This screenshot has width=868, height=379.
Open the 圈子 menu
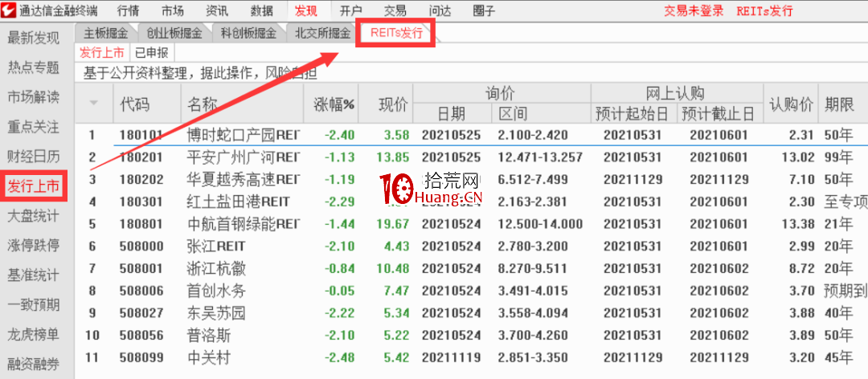point(485,10)
